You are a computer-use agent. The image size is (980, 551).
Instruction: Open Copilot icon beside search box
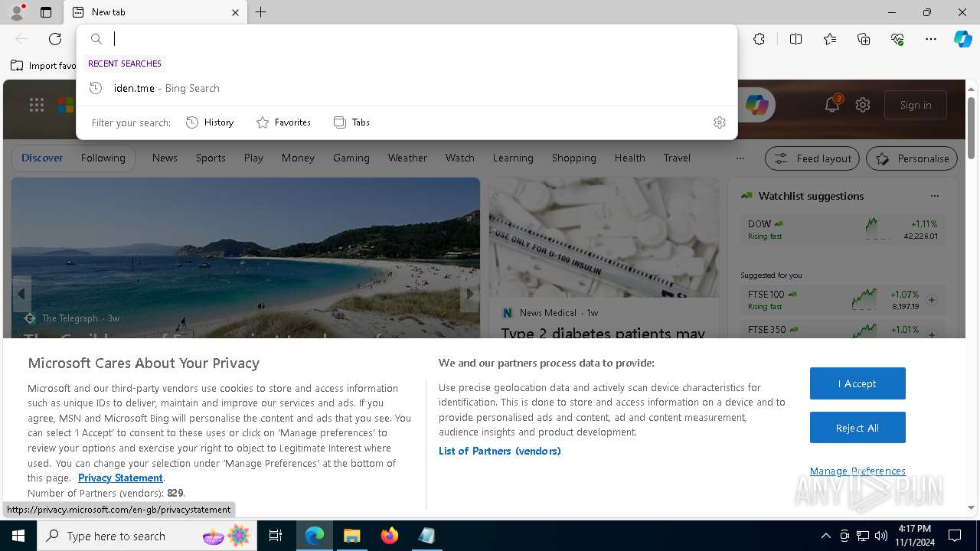click(756, 105)
